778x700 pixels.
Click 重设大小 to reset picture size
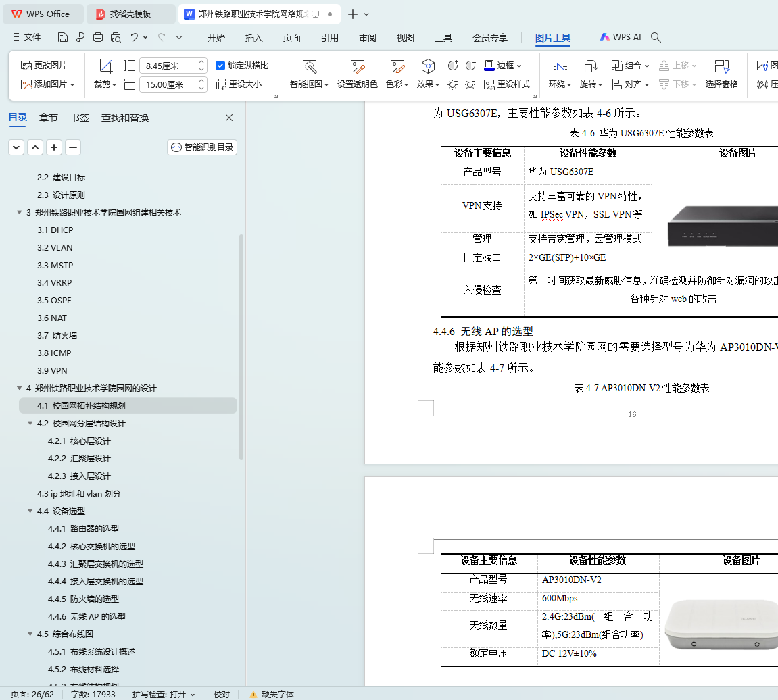(239, 84)
